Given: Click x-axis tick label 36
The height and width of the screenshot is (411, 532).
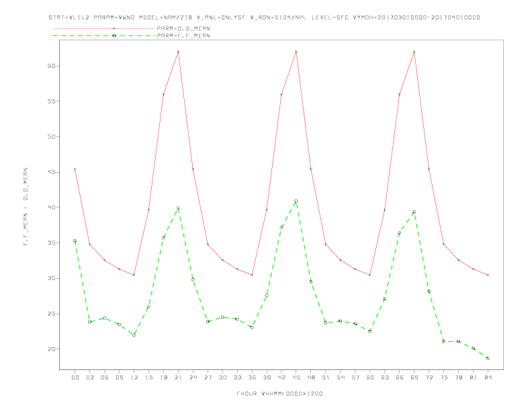Looking at the screenshot, I should (252, 377).
